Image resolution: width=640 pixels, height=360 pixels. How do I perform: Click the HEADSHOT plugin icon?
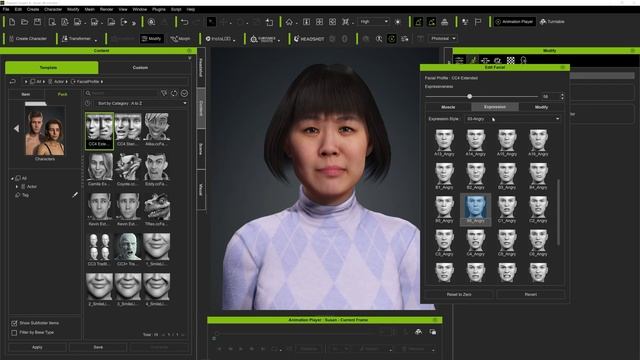(x=309, y=39)
